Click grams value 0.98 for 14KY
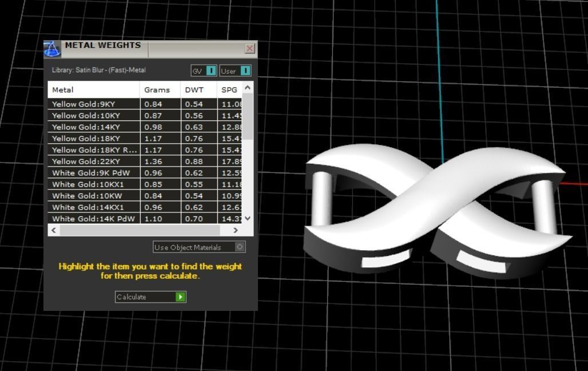Viewport: 588px width, 371px height. tap(153, 127)
